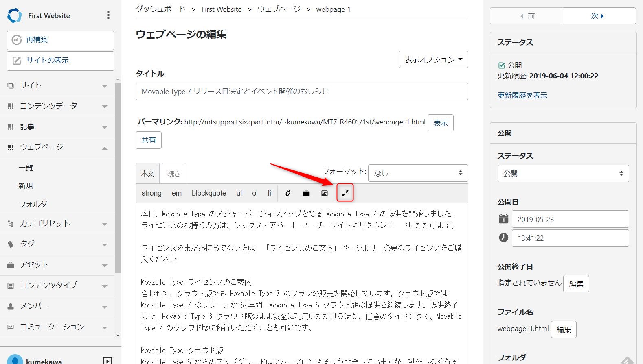Screen dimensions: 643x364
Task: Click the insert image icon in toolbar
Action: [x=324, y=193]
